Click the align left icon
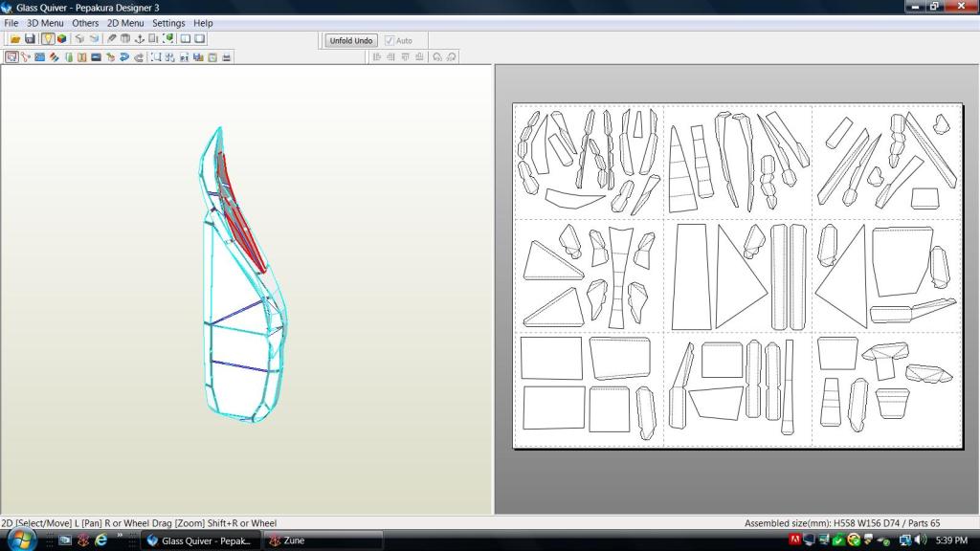Screen dimensions: 980x551 coord(376,56)
